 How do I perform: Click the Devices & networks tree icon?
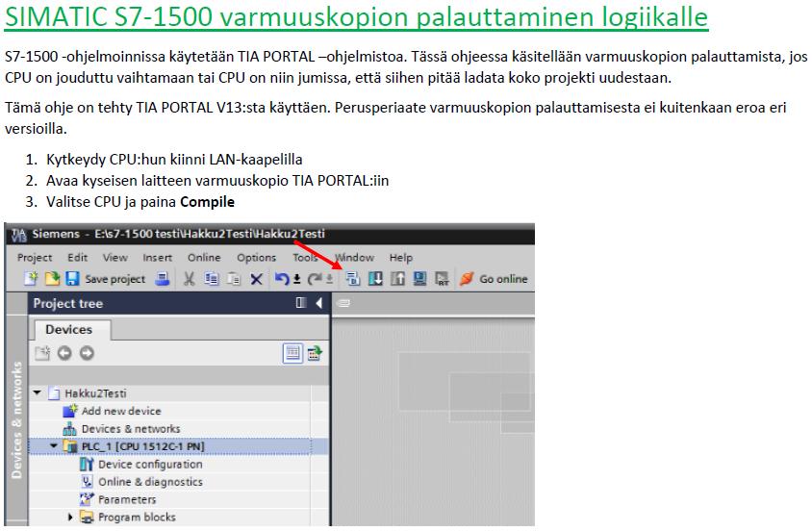click(70, 428)
